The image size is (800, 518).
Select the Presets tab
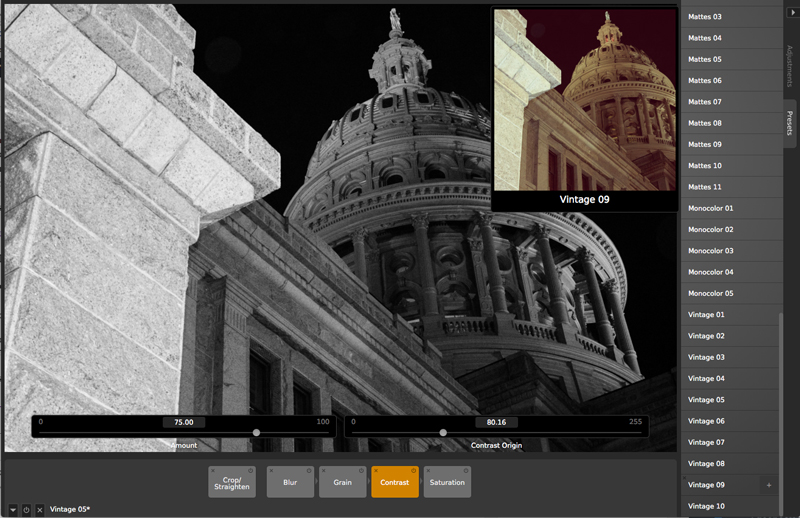coord(790,124)
